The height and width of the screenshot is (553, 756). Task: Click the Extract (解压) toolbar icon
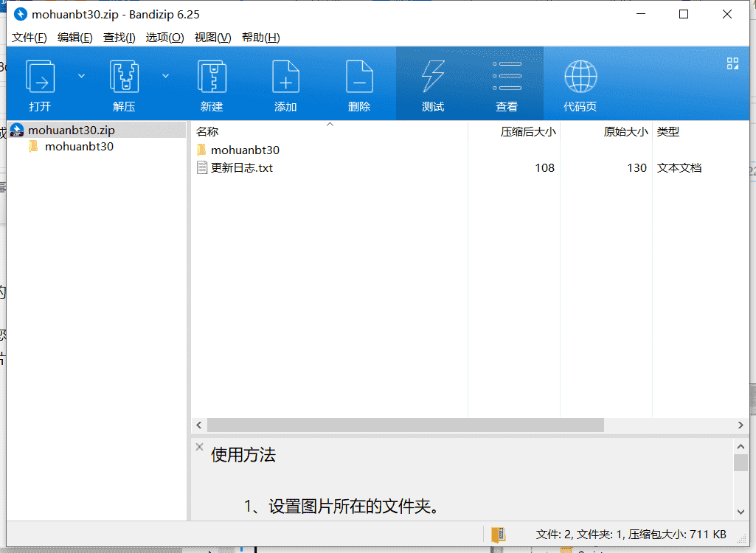coord(124,76)
